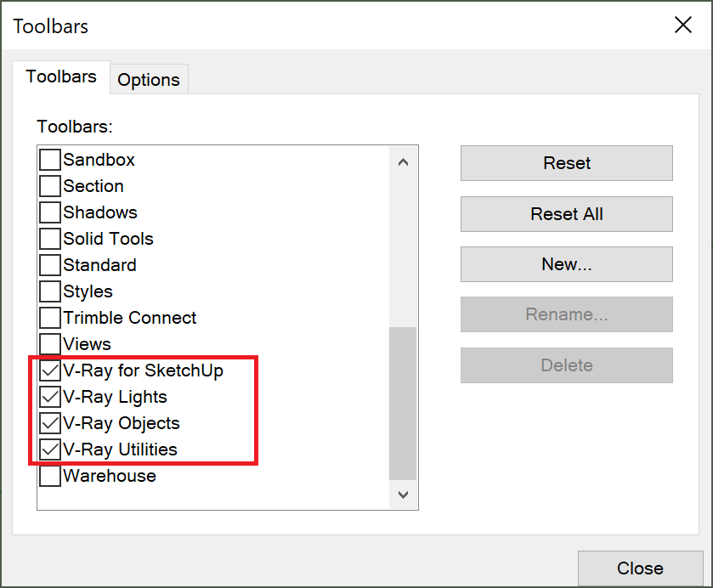
Task: Click the list scrollbar up arrow
Action: 403,162
